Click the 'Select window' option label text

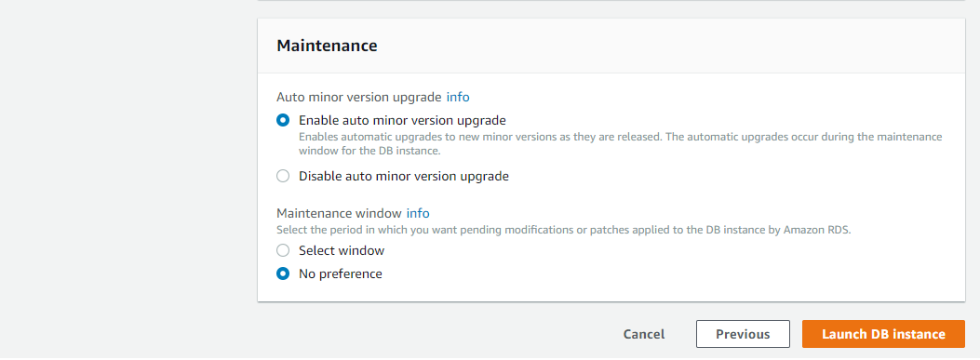342,250
